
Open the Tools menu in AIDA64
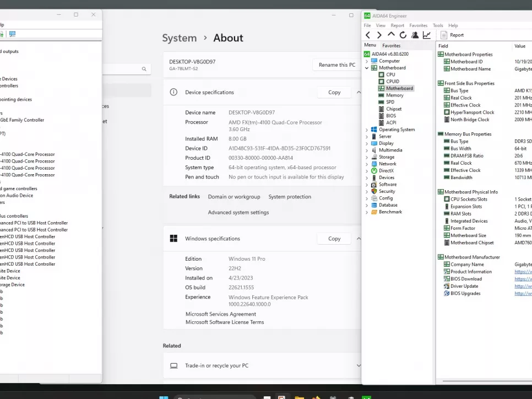point(438,25)
